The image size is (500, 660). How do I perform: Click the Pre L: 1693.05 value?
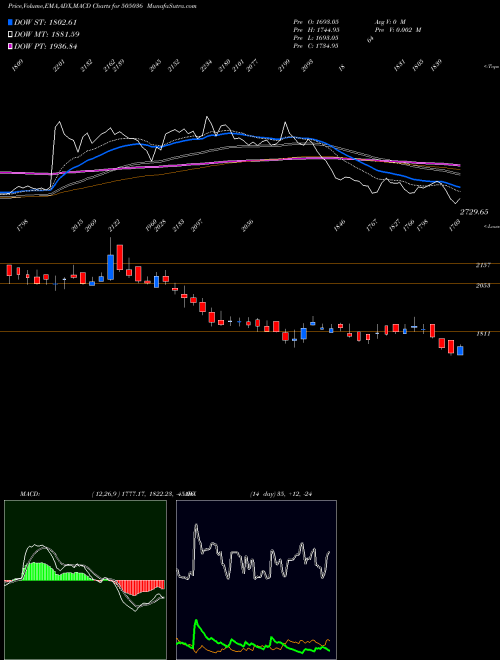pos(316,38)
